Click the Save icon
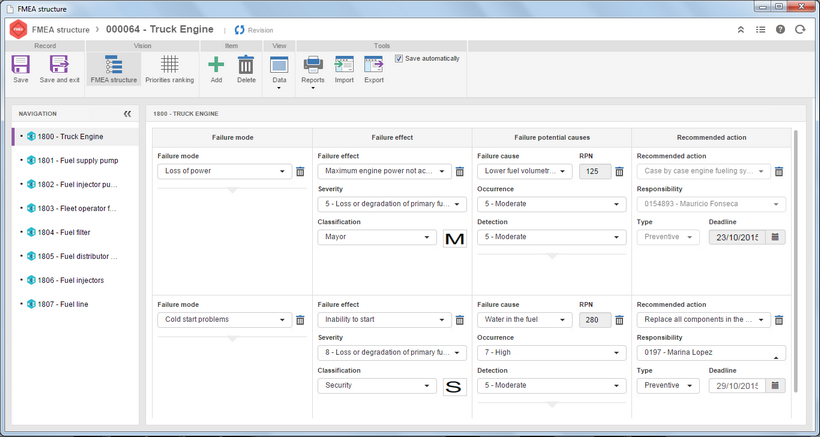Viewport: 820px width, 437px height. pyautogui.click(x=20, y=64)
